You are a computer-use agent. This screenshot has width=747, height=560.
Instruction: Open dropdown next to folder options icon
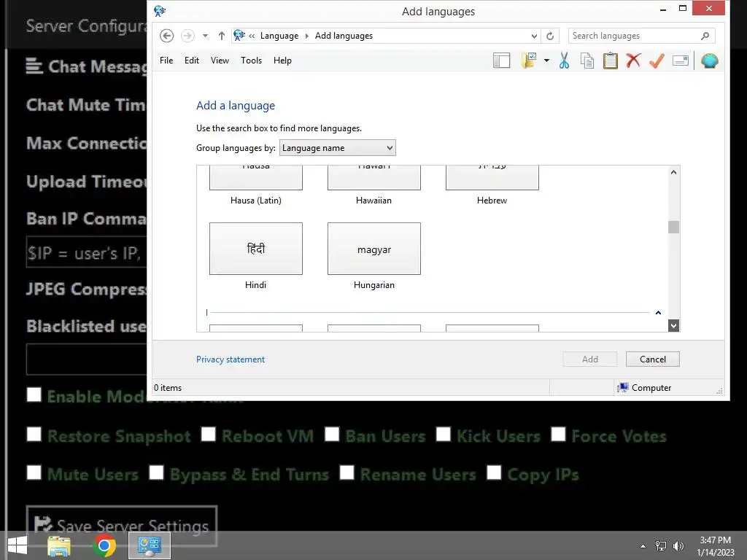546,61
